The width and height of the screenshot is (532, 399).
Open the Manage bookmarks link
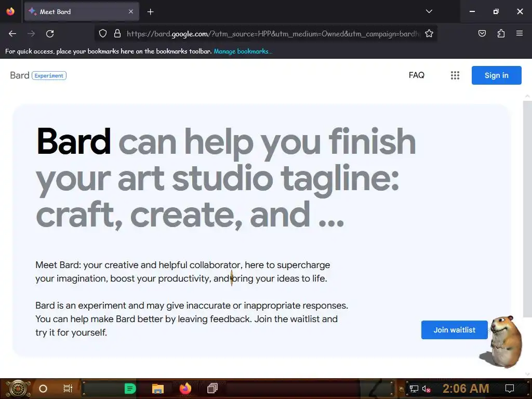(x=243, y=51)
